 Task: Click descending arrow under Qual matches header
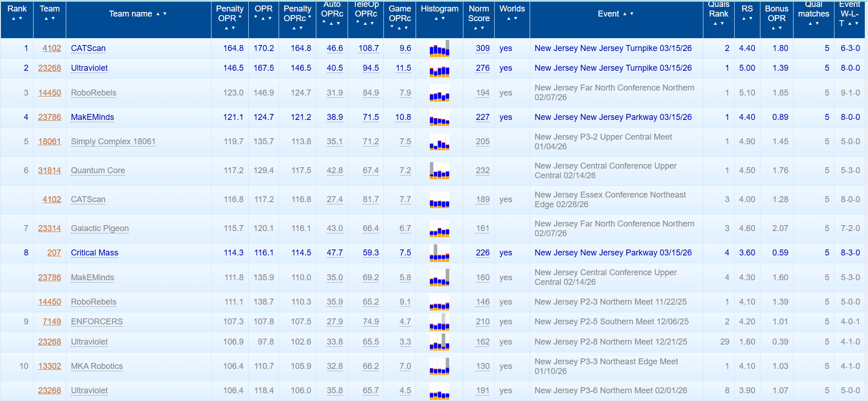click(x=817, y=23)
